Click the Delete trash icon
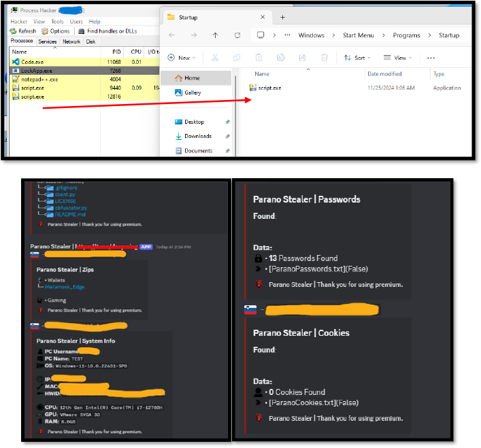This screenshot has width=481, height=448. (x=325, y=58)
